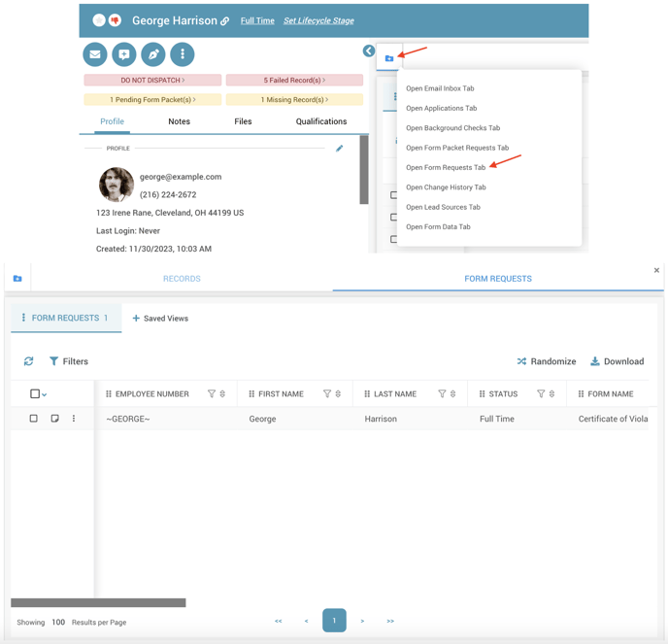The width and height of the screenshot is (668, 644).
Task: Sort the First Name column
Action: click(x=338, y=393)
